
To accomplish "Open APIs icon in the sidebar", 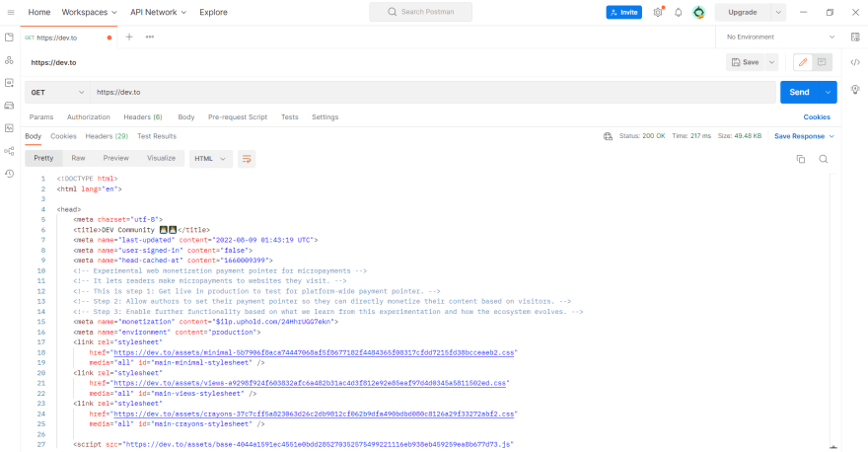I will point(10,60).
